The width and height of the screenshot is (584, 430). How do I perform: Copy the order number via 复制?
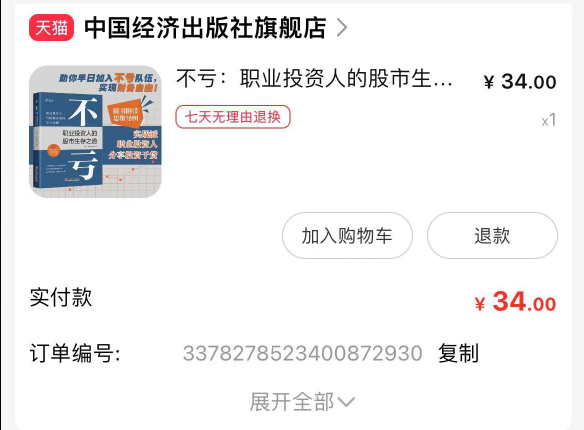click(458, 353)
